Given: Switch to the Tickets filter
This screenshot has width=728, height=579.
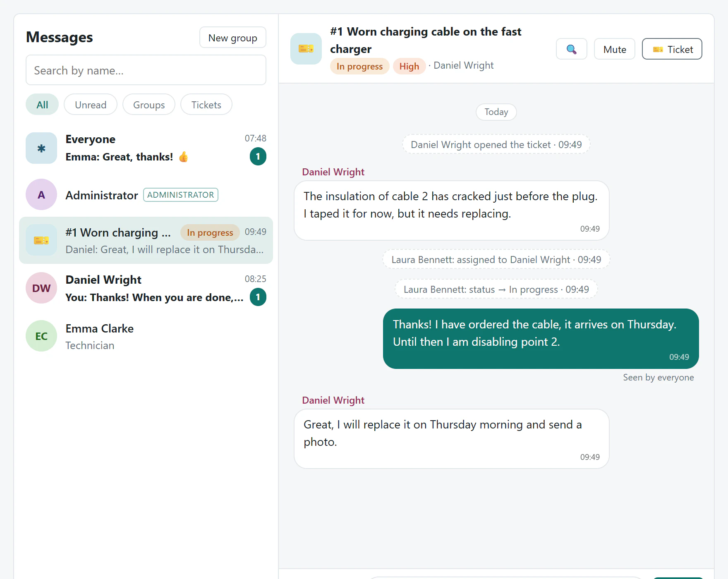Looking at the screenshot, I should click(206, 105).
